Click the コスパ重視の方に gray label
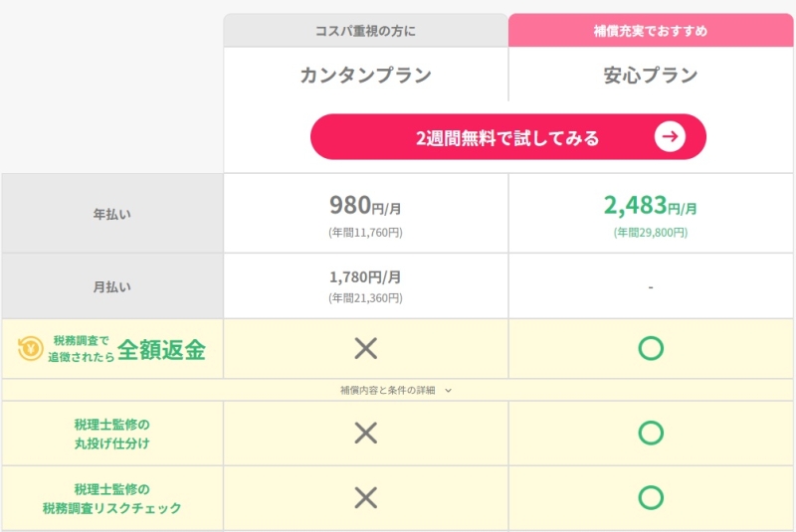The image size is (796, 532). coord(365,31)
